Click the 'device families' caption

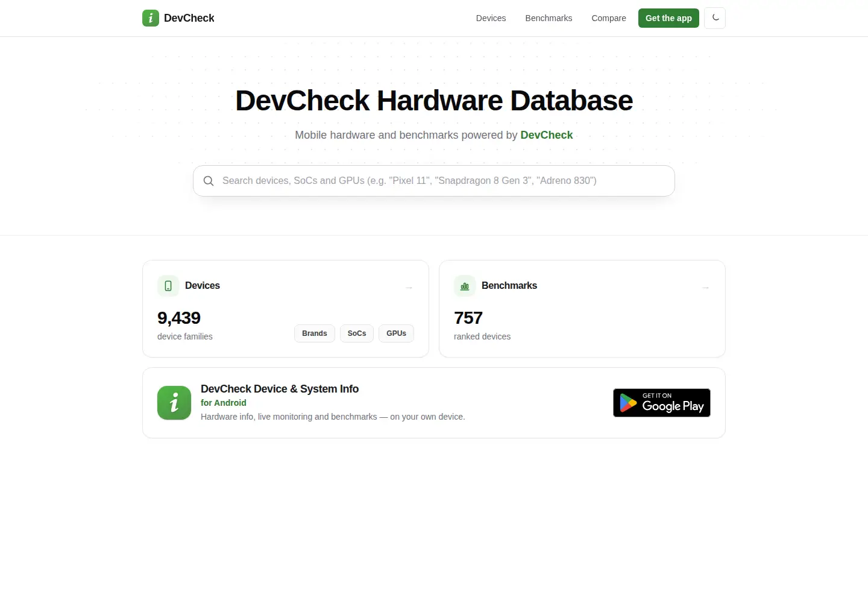[x=185, y=336]
